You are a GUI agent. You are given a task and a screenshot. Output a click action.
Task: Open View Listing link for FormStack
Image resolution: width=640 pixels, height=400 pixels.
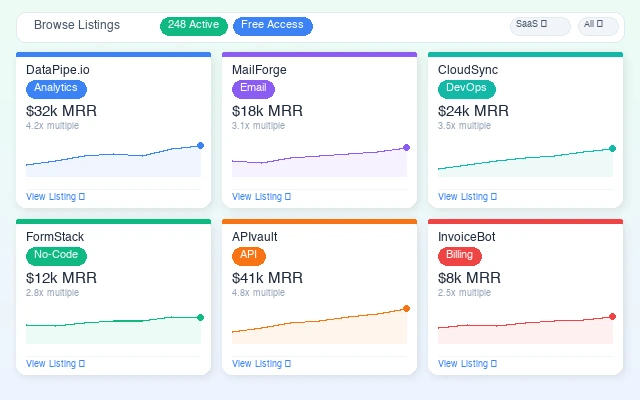point(56,364)
